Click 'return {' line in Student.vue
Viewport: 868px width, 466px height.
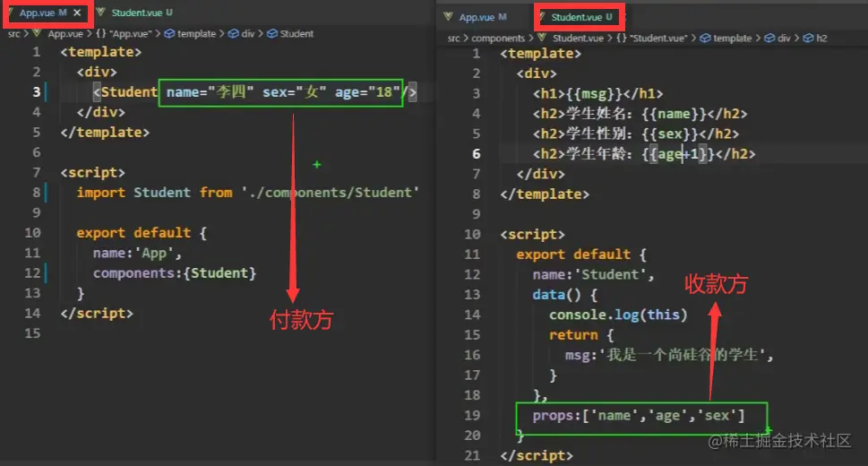pos(582,334)
